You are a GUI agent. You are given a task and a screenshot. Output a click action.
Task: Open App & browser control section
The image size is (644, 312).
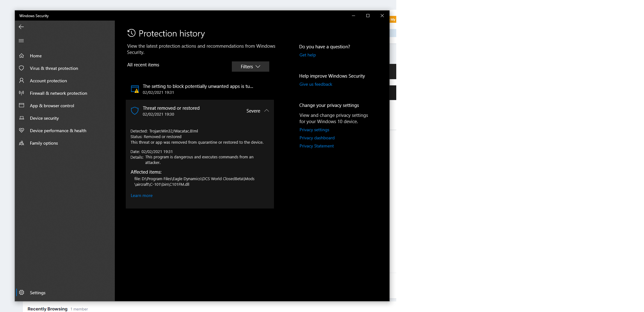[65, 106]
